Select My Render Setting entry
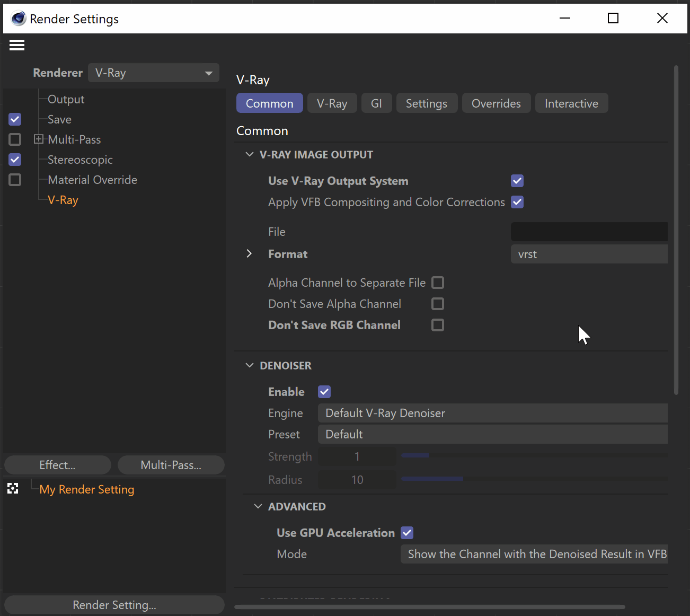 point(87,489)
